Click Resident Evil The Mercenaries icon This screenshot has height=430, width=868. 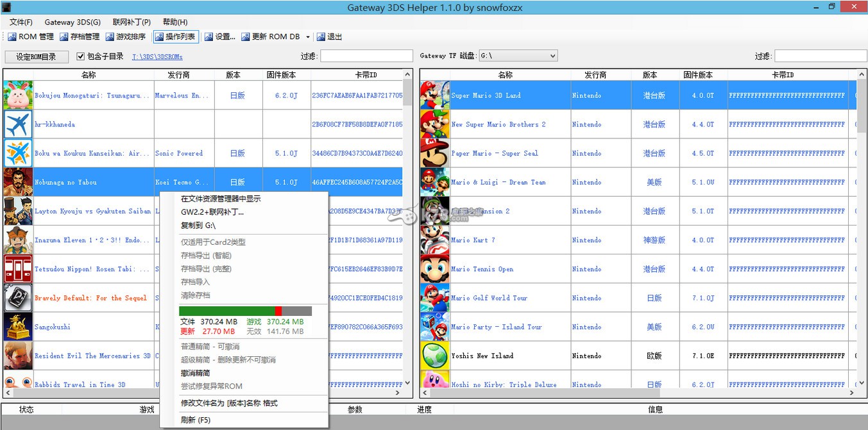click(18, 356)
